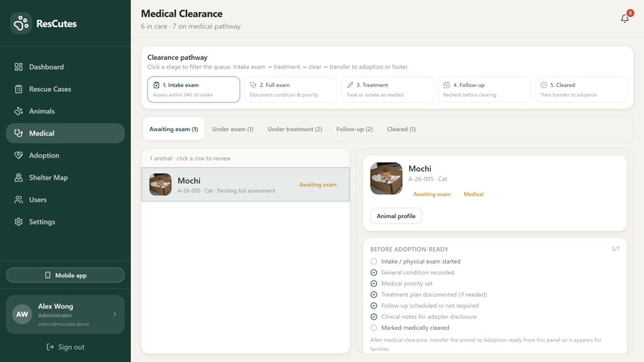Click the Cleared checkmark stage icon
Screen dimensions: 644x362
tap(544, 85)
